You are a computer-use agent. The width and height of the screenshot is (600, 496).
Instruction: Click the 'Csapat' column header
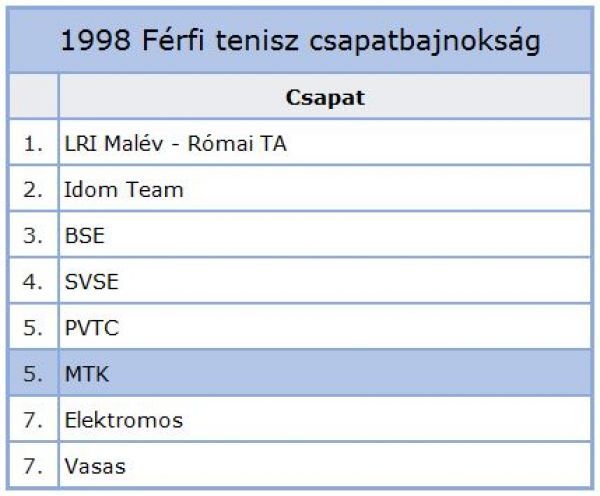pyautogui.click(x=325, y=98)
